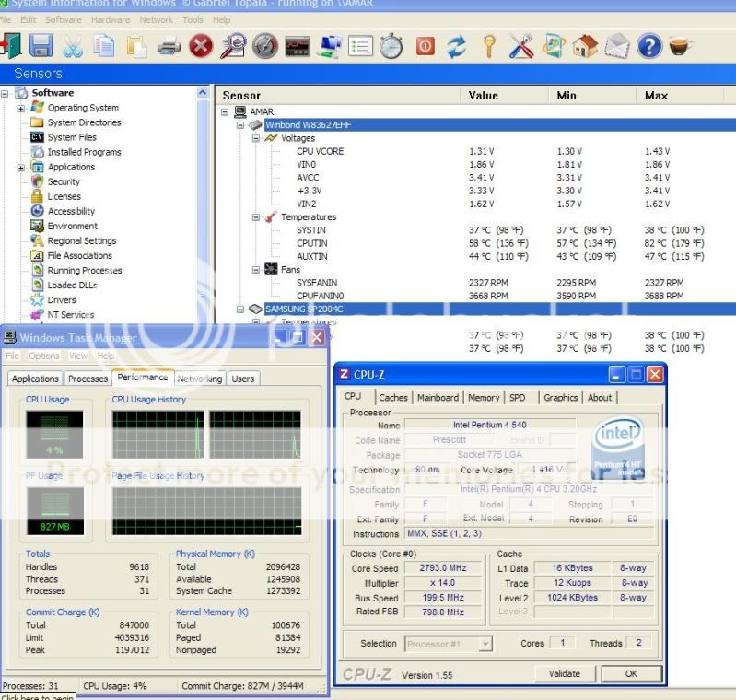Open the Options menu in Task Manager

(44, 356)
